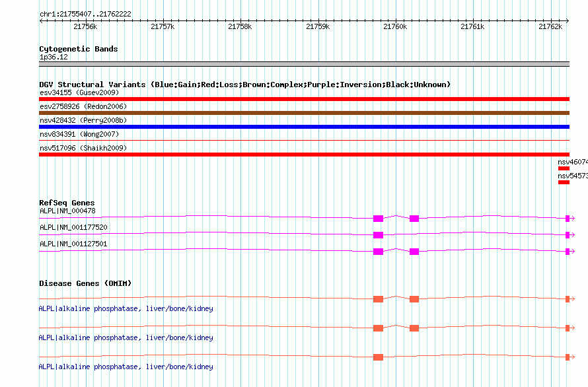The width and height of the screenshot is (588, 387).
Task: Click the DGV Structural Variants track title
Action: tap(244, 85)
